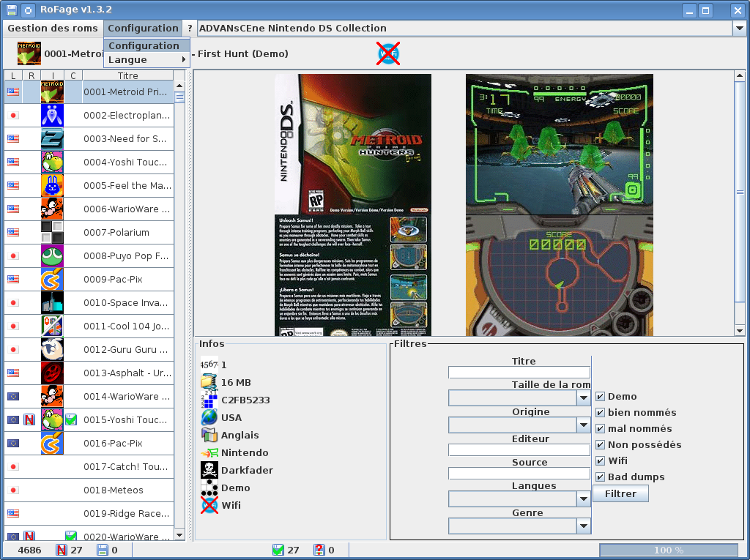Click the image panel scrollbar up arrow

(x=740, y=75)
